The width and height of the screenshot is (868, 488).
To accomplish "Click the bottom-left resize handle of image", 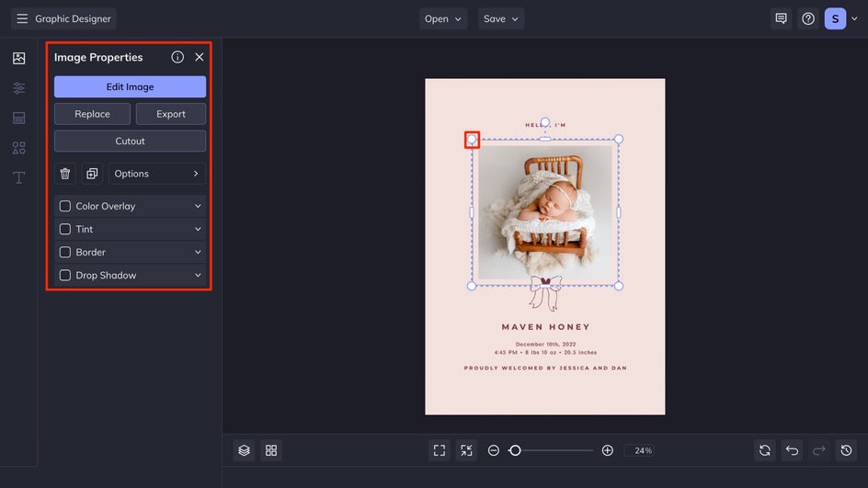I will [472, 286].
